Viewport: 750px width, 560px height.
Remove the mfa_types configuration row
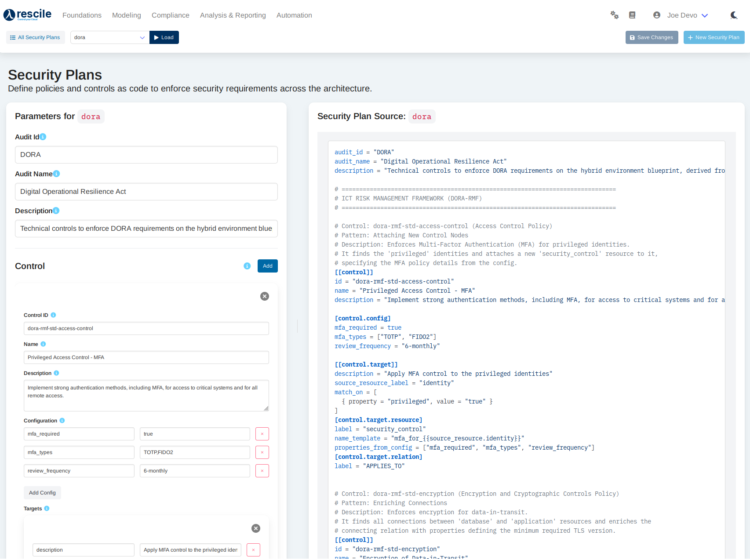[x=262, y=452]
